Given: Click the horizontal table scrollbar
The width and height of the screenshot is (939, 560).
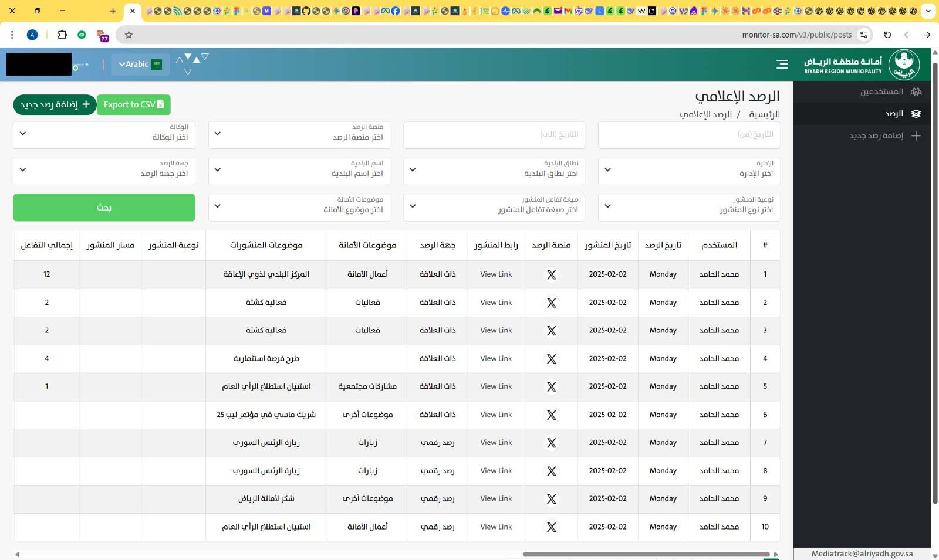Looking at the screenshot, I should tap(646, 554).
